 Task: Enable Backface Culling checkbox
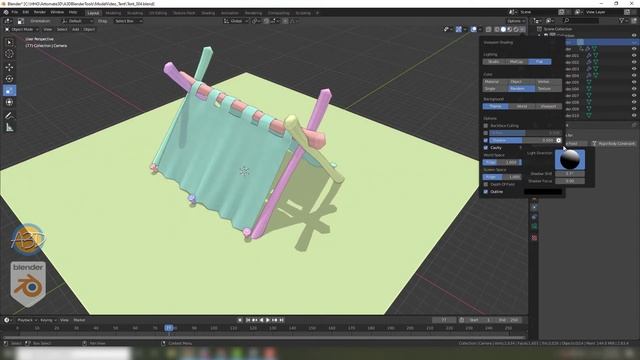[x=486, y=126]
